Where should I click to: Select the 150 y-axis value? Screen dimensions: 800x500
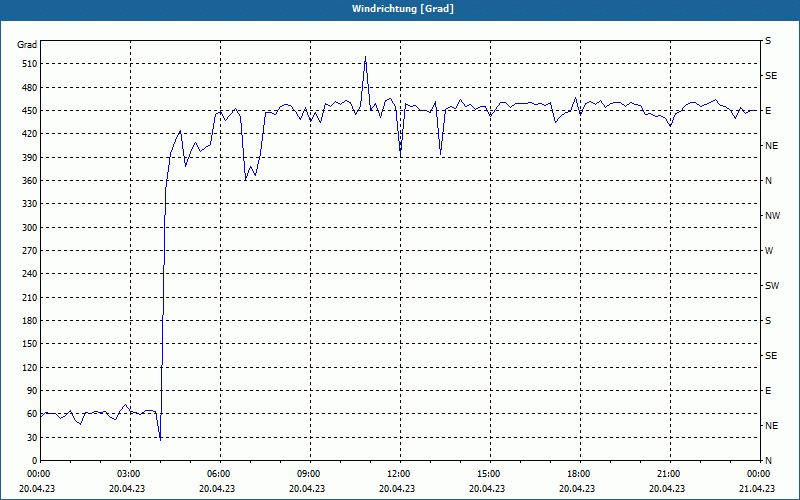30,344
